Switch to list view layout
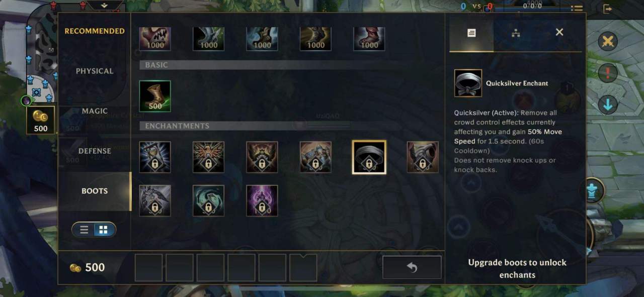644x297 pixels. [x=84, y=230]
